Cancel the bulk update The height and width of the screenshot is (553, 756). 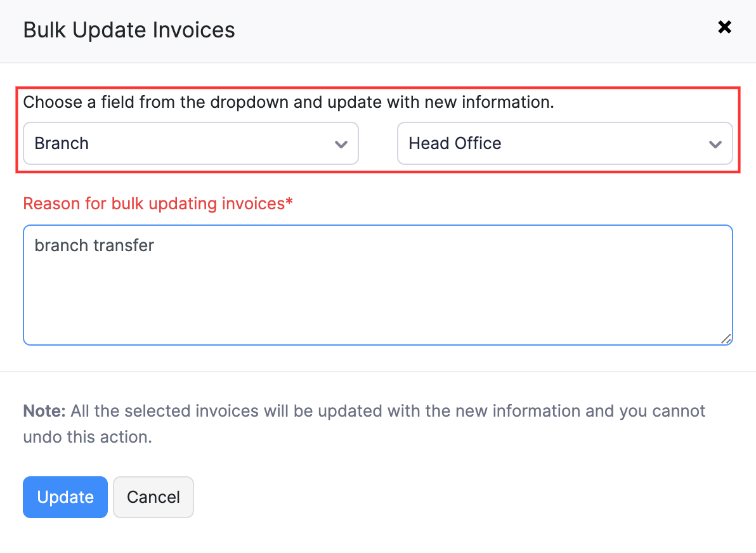[153, 497]
